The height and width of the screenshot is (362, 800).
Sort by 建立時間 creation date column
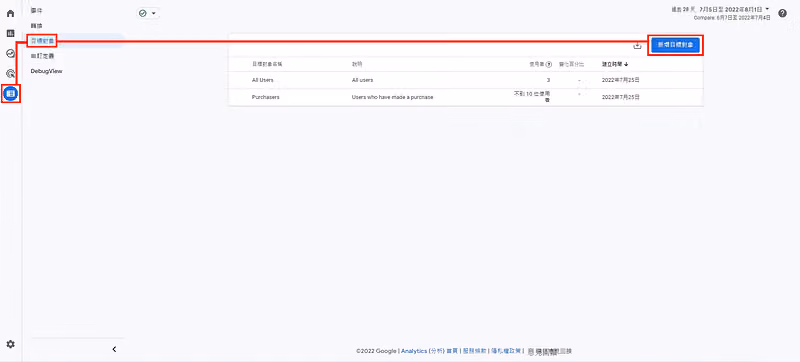click(615, 65)
